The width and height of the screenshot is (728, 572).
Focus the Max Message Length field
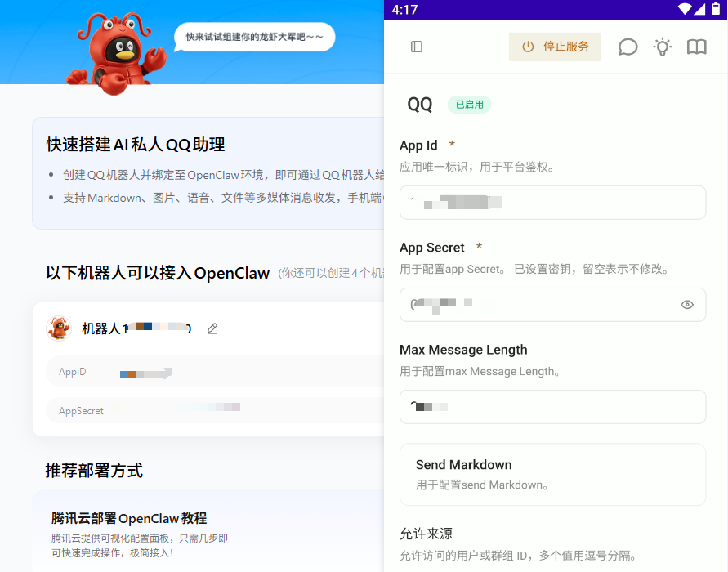tap(552, 407)
